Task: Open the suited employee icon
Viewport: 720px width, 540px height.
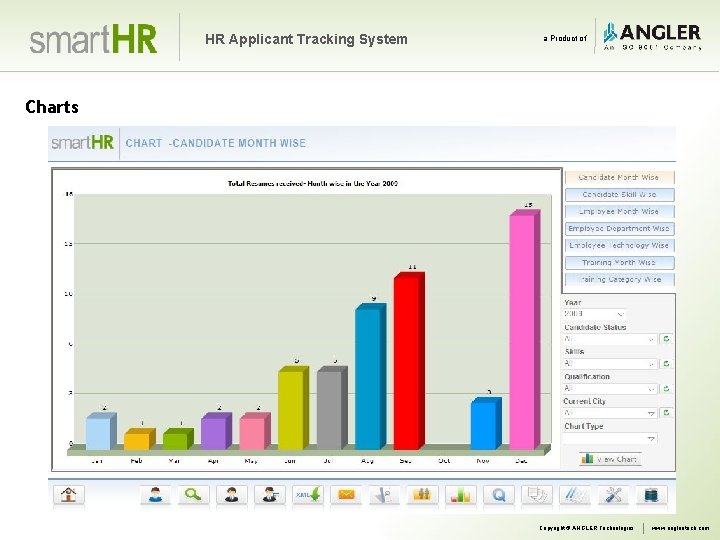Action: tap(231, 495)
